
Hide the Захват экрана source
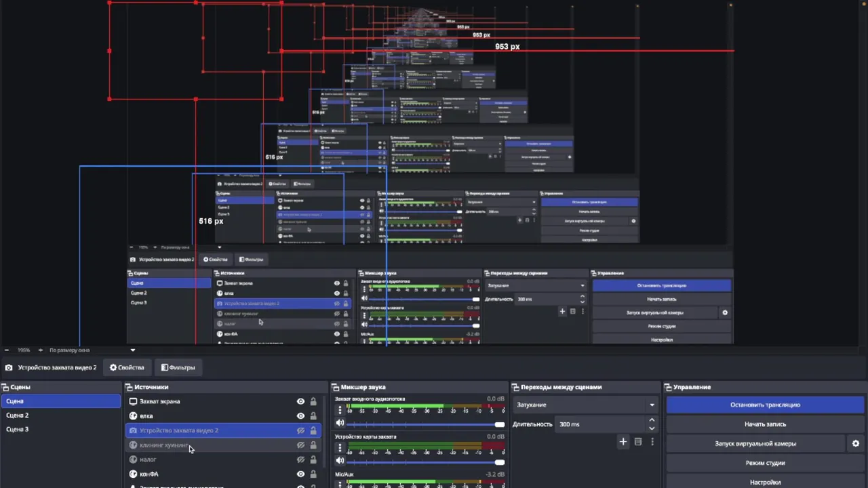tap(300, 401)
